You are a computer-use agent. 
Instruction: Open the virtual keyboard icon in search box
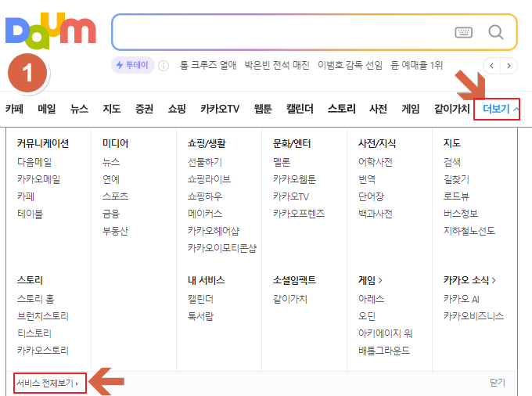click(x=463, y=33)
